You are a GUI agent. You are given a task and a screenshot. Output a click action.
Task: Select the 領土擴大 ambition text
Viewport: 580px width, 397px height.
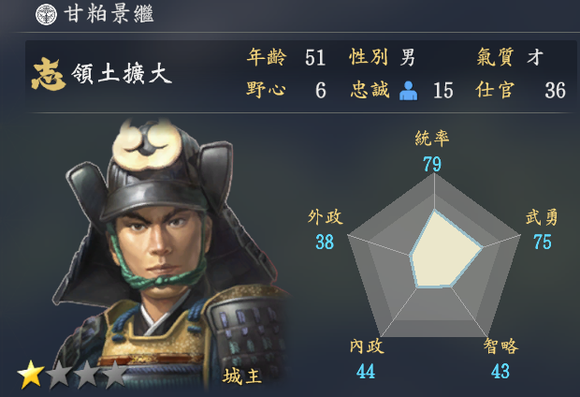click(122, 74)
